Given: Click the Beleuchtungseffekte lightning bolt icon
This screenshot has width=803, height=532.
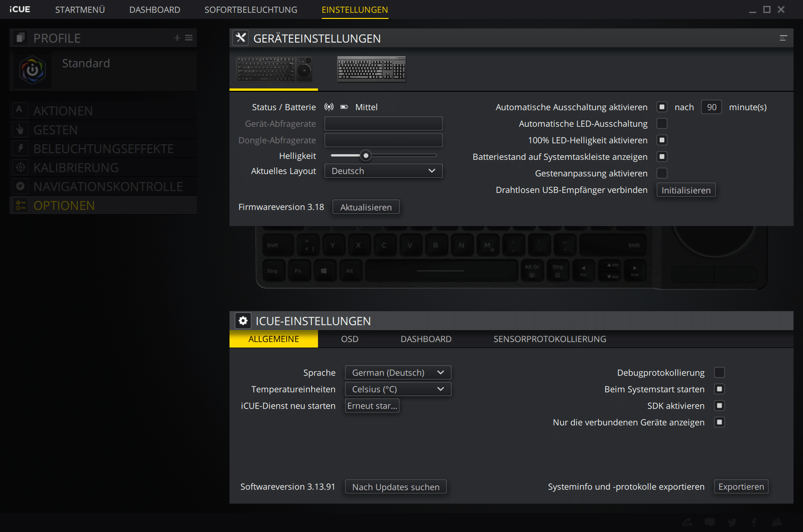Looking at the screenshot, I should [x=20, y=148].
